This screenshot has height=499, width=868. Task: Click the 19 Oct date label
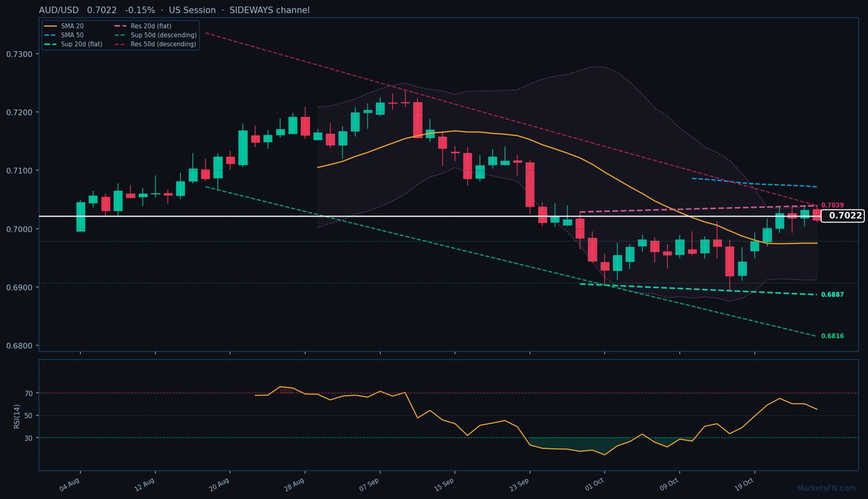tap(744, 485)
